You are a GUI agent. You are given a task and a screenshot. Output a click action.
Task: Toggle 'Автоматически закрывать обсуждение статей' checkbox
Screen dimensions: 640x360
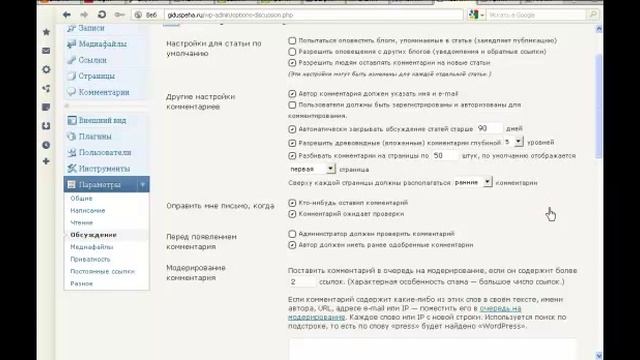click(x=292, y=129)
